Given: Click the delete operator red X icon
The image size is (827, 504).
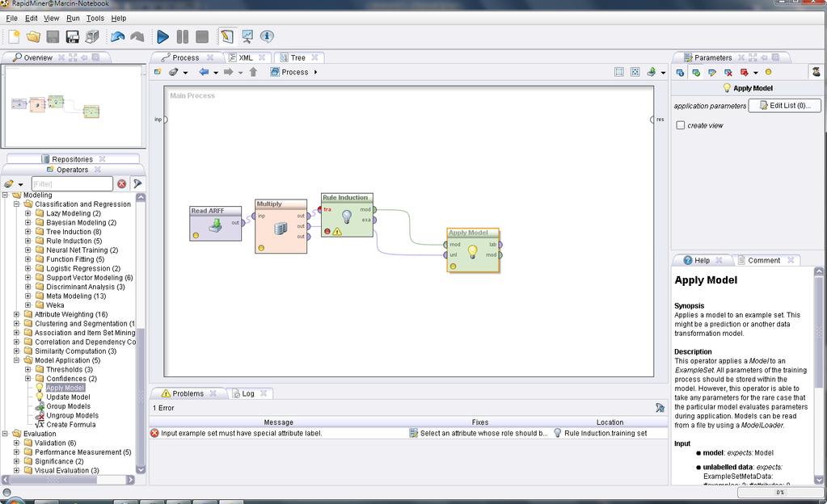Looking at the screenshot, I should click(x=728, y=72).
